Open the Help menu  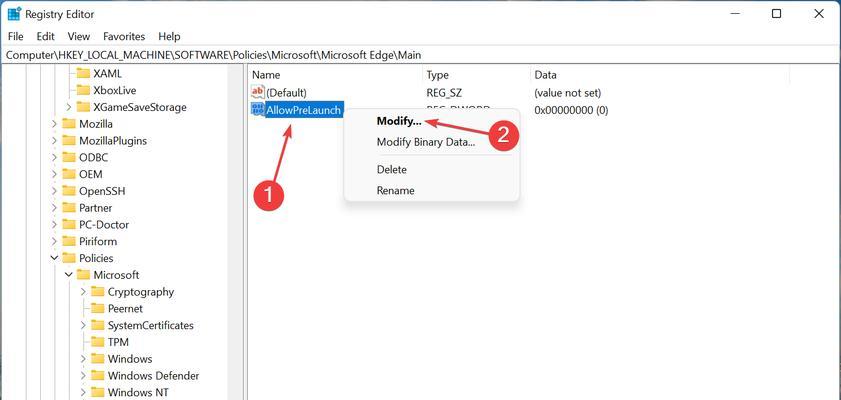point(169,36)
